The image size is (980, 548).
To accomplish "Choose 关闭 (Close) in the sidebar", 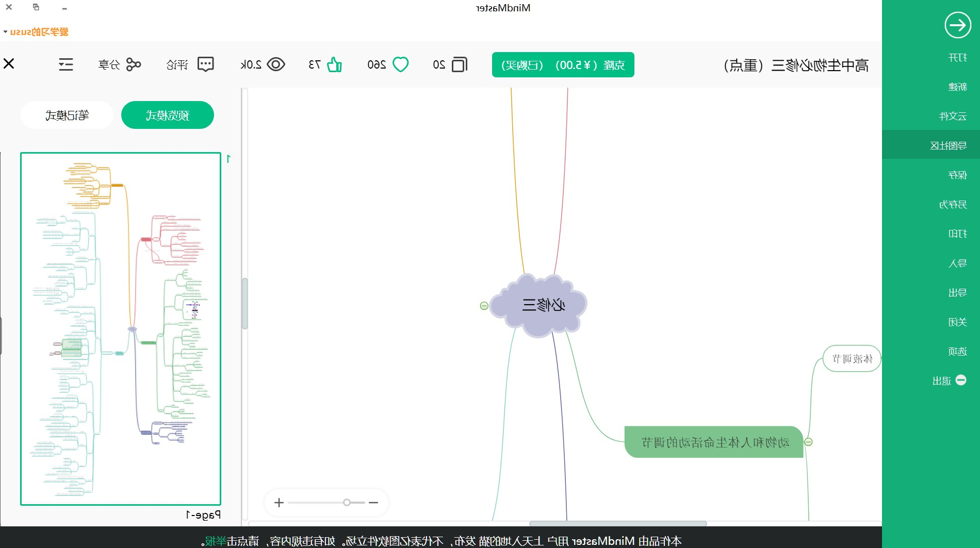I will (957, 322).
